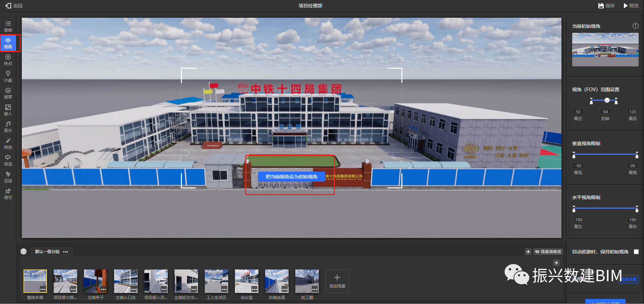This screenshot has height=304, width=644.
Task: Click vertical view limit highest handle
Action: (637, 155)
